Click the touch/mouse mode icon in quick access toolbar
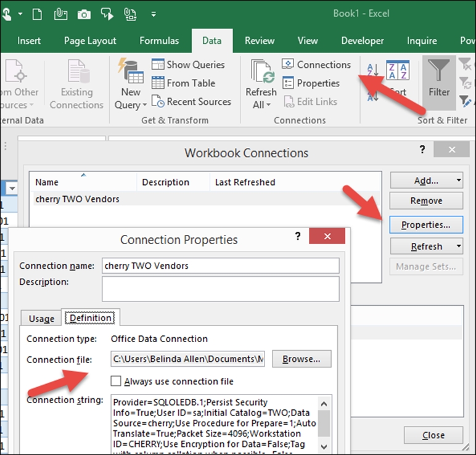 [7, 14]
